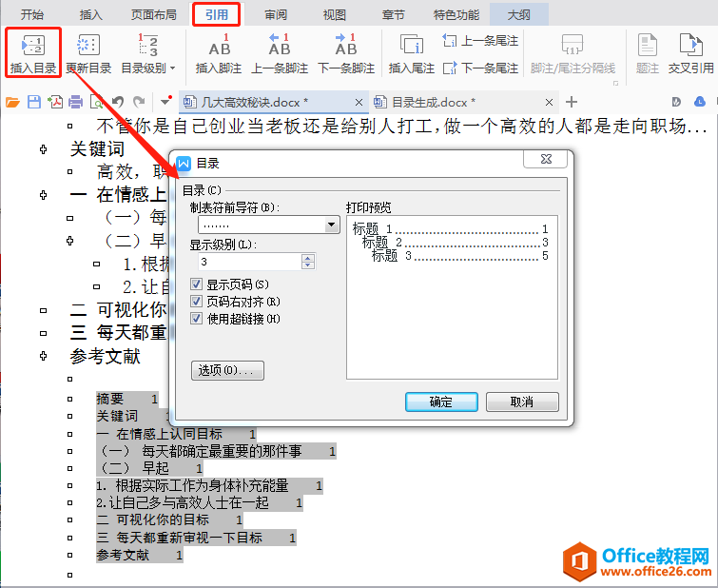Viewport: 718px width, 588px height.
Task: Click the 选项(O)... button
Action: point(227,370)
